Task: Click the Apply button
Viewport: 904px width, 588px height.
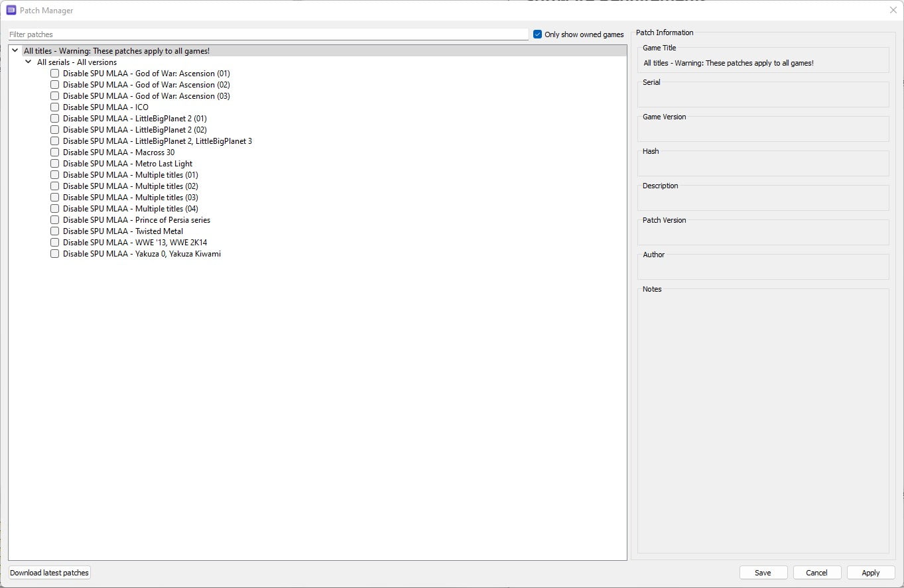Action: coord(870,573)
